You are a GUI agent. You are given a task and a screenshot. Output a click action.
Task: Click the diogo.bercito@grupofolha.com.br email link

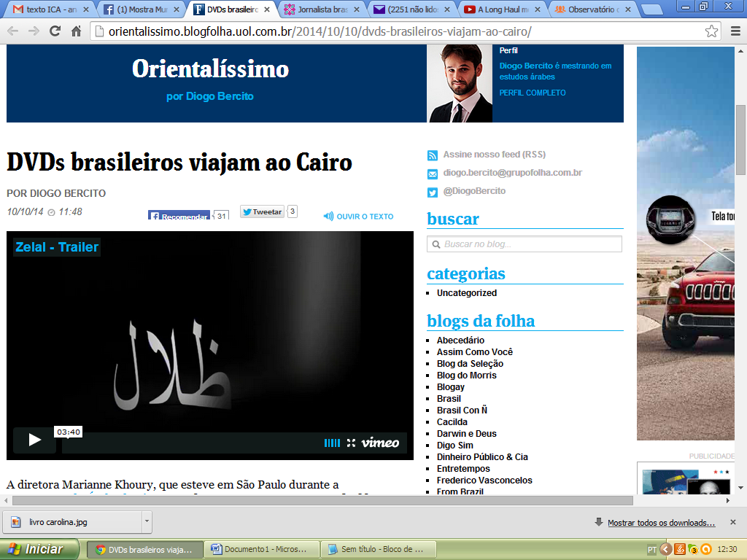[x=513, y=172]
